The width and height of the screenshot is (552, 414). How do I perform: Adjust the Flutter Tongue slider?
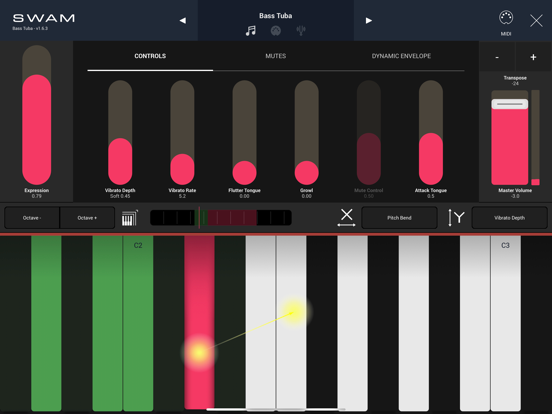coord(244,132)
